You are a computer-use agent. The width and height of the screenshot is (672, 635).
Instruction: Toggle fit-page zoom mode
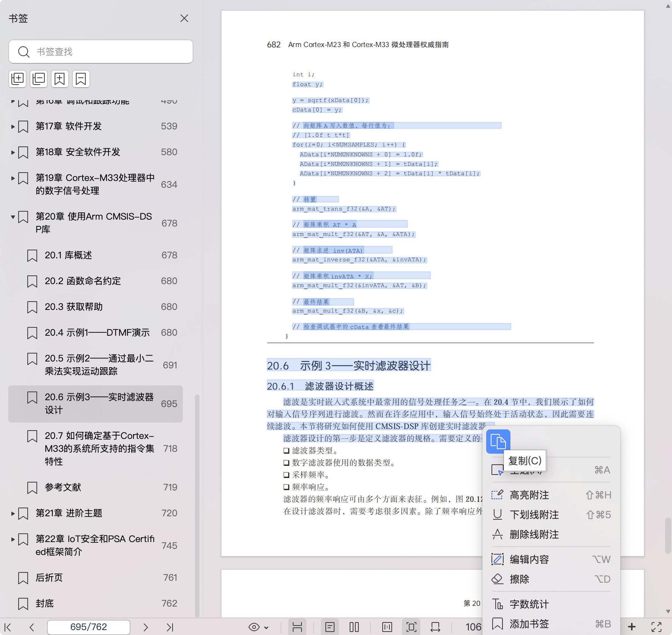pos(411,627)
